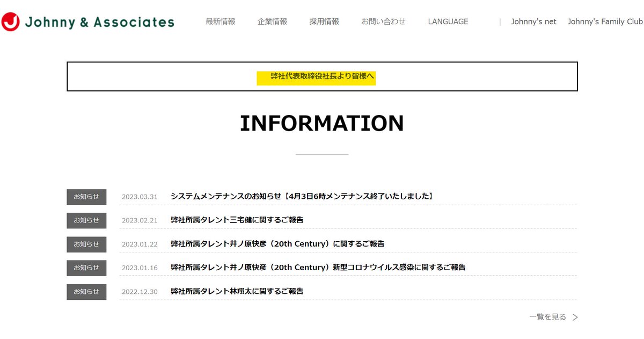Open the 2023.01.22 井ノ原快彦 report
Viewport: 644px width, 339px height.
click(x=277, y=243)
